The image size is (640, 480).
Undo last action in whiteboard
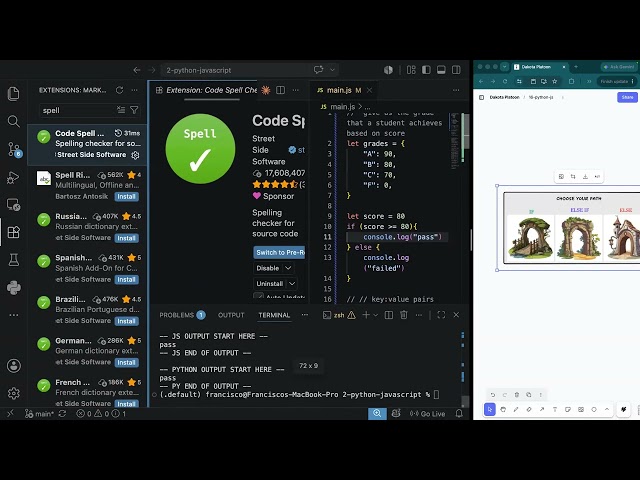coord(493,395)
